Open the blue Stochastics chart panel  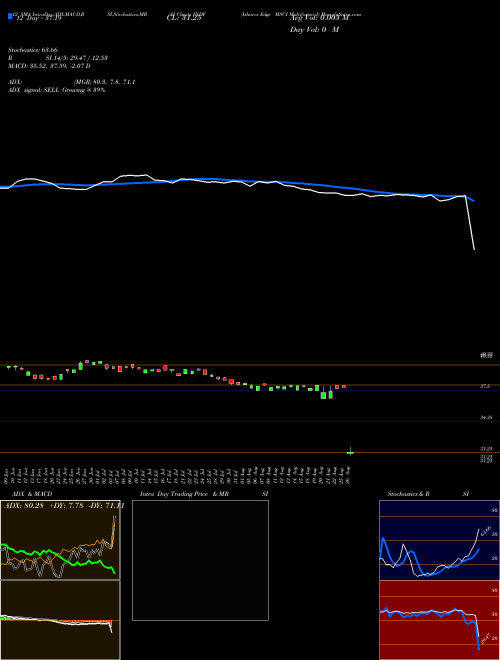click(x=439, y=540)
